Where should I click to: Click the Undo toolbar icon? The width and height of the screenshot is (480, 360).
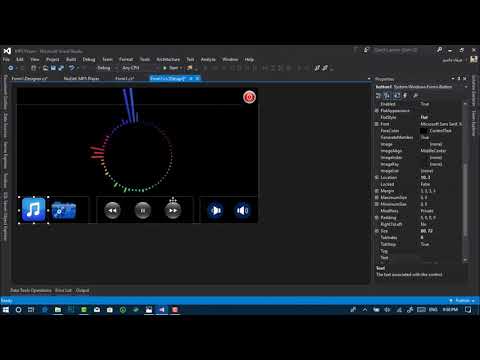tap(72, 68)
